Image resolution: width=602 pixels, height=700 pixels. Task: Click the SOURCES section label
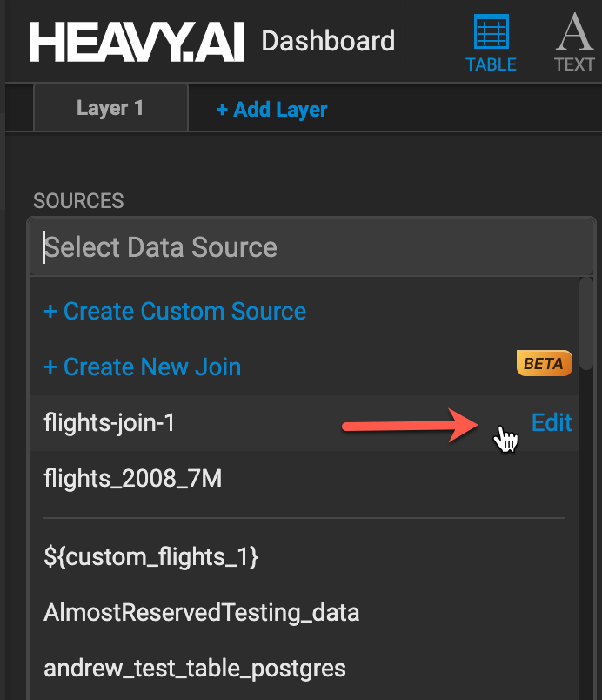[78, 201]
